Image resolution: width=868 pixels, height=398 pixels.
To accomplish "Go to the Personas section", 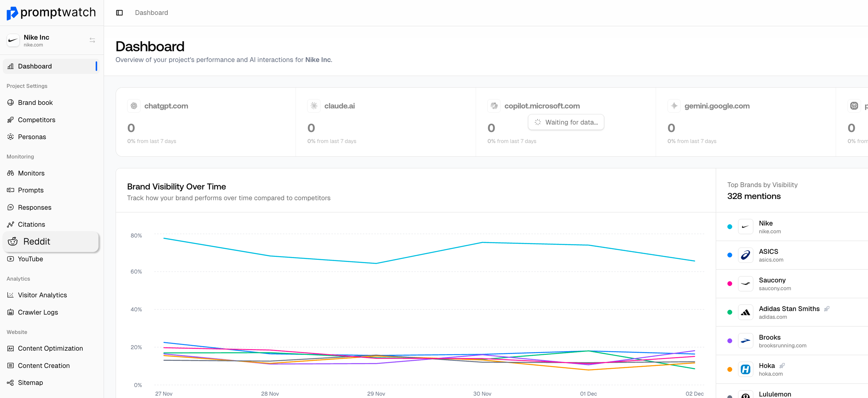I will click(32, 137).
